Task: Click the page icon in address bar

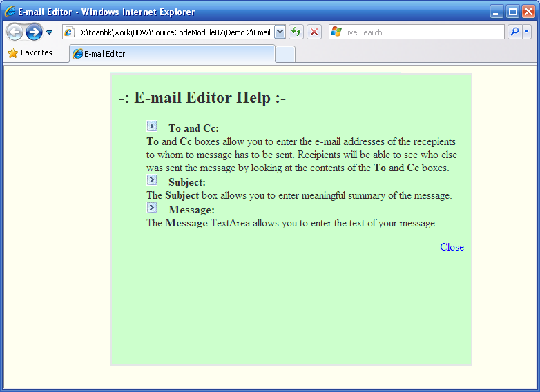Action: click(70, 32)
